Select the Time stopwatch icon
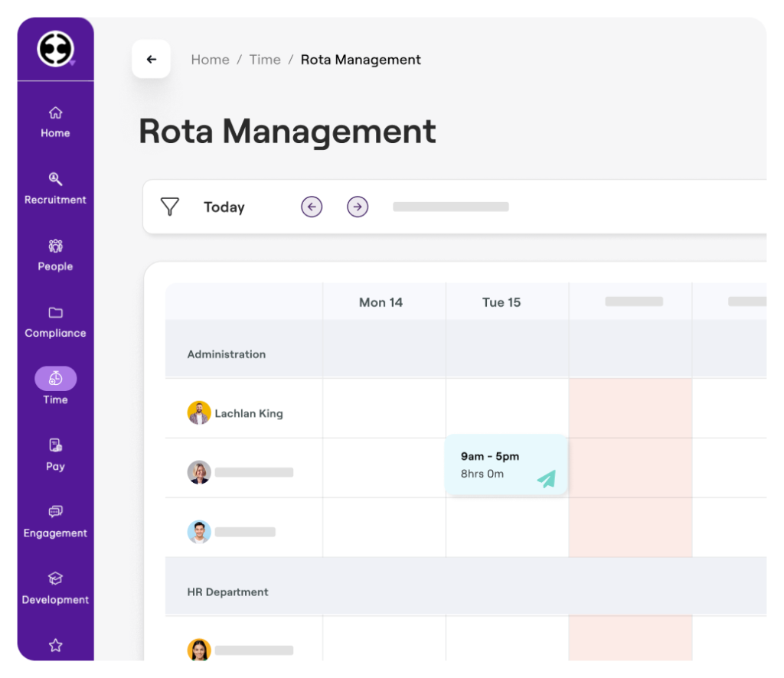 pyautogui.click(x=55, y=378)
